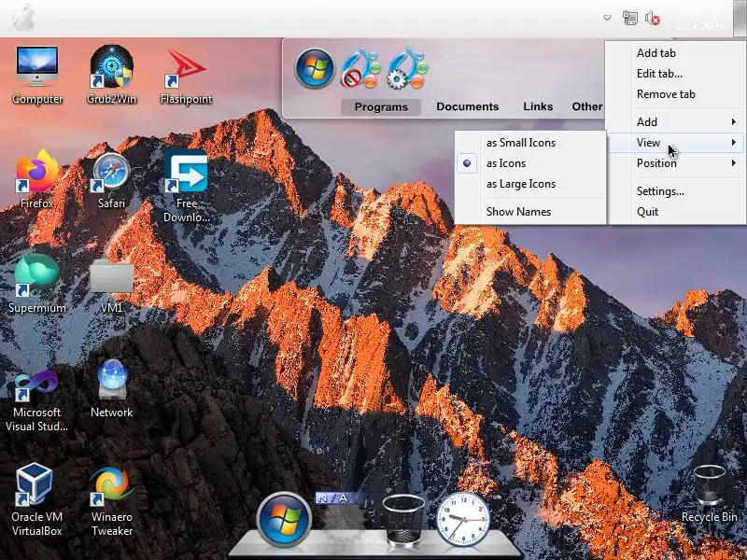Switch to the Programs tab

(381, 106)
